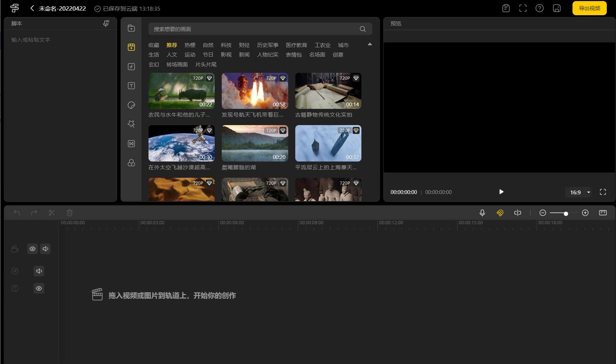The height and width of the screenshot is (364, 616).
Task: Click the 00:00:06:00 timeline ruler mark
Action: click(x=232, y=223)
